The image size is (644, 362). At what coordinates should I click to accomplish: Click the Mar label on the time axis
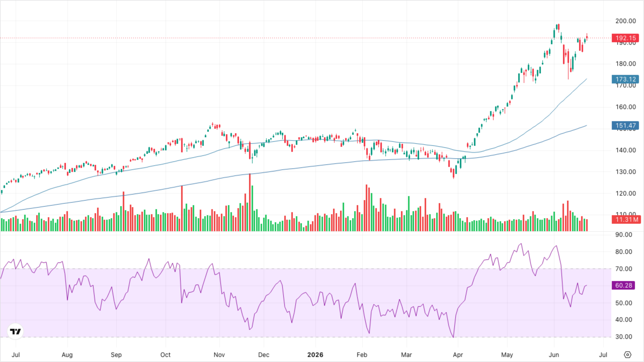[x=406, y=355]
